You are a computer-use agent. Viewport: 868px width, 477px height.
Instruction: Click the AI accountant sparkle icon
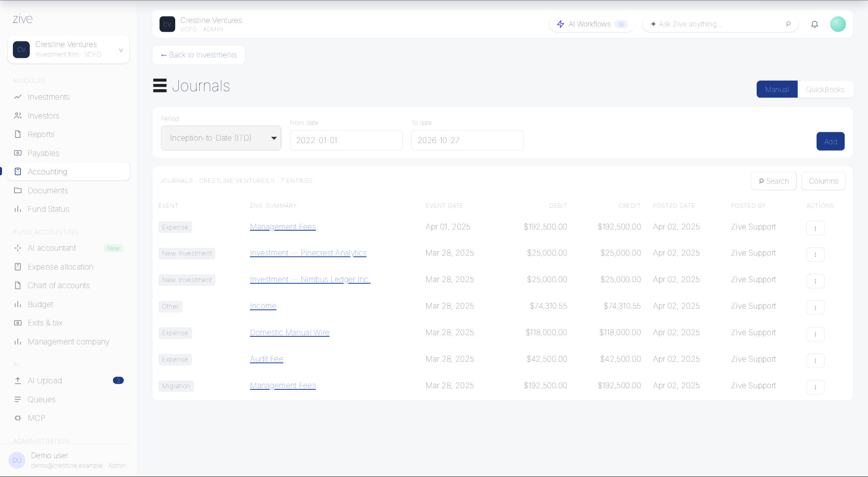[18, 248]
